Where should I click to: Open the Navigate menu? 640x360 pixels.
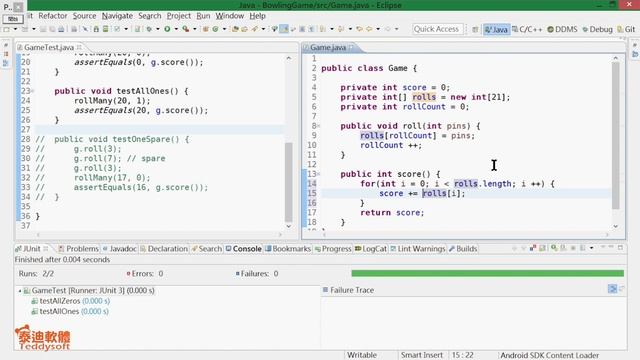(x=117, y=16)
